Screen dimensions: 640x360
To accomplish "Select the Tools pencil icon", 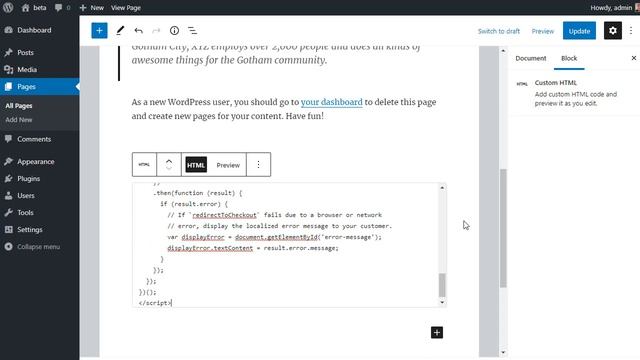I will pos(120,31).
